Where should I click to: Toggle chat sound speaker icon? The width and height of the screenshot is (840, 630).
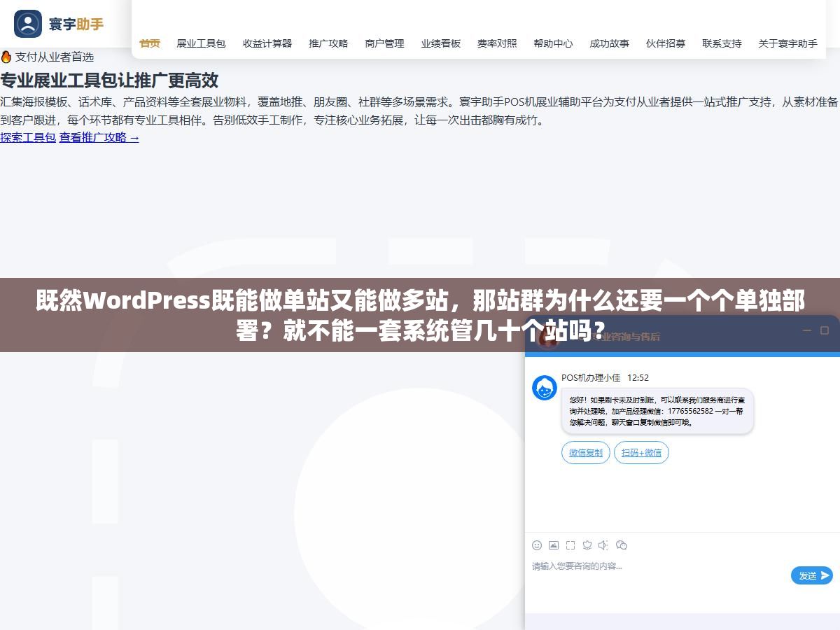pyautogui.click(x=603, y=545)
